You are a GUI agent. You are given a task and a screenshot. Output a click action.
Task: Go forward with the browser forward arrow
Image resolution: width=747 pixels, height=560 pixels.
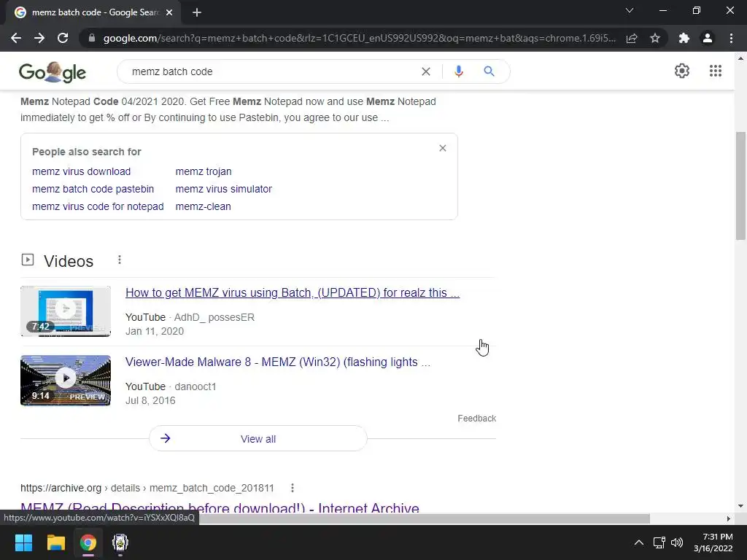click(x=39, y=38)
